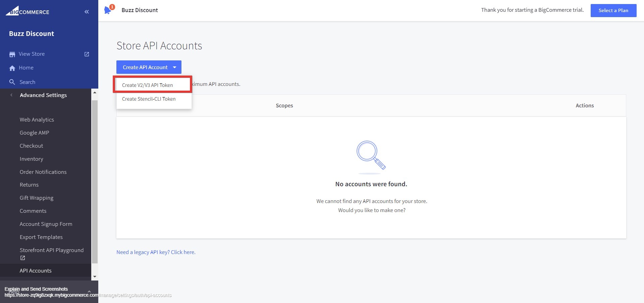The width and height of the screenshot is (644, 303).
Task: Open notifications bell icon
Action: click(x=108, y=10)
